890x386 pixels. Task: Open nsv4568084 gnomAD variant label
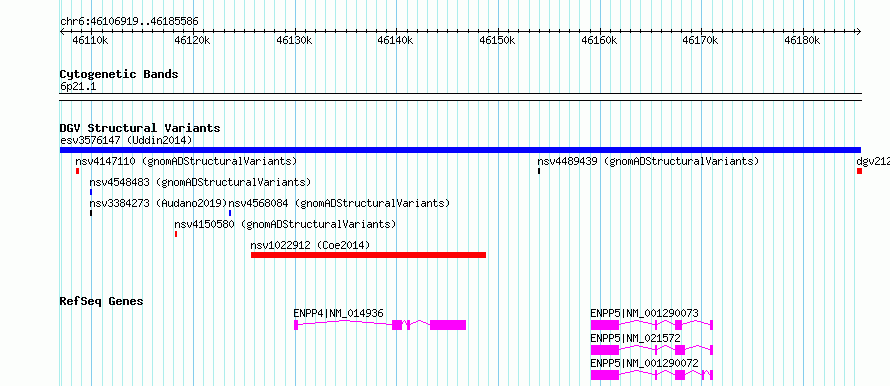click(x=339, y=203)
